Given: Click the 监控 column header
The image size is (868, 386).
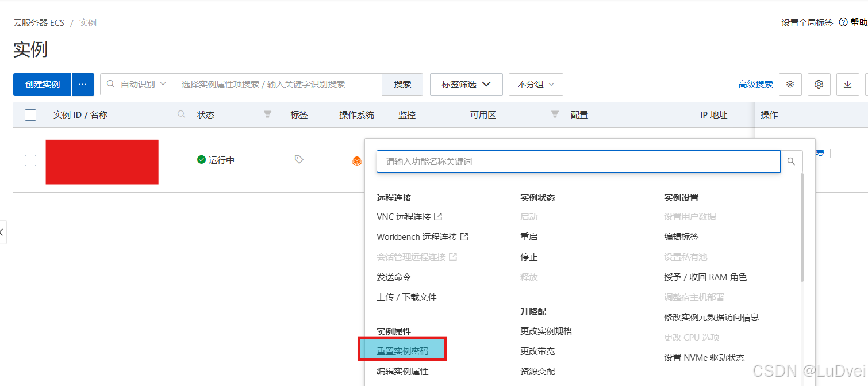Looking at the screenshot, I should click(407, 114).
